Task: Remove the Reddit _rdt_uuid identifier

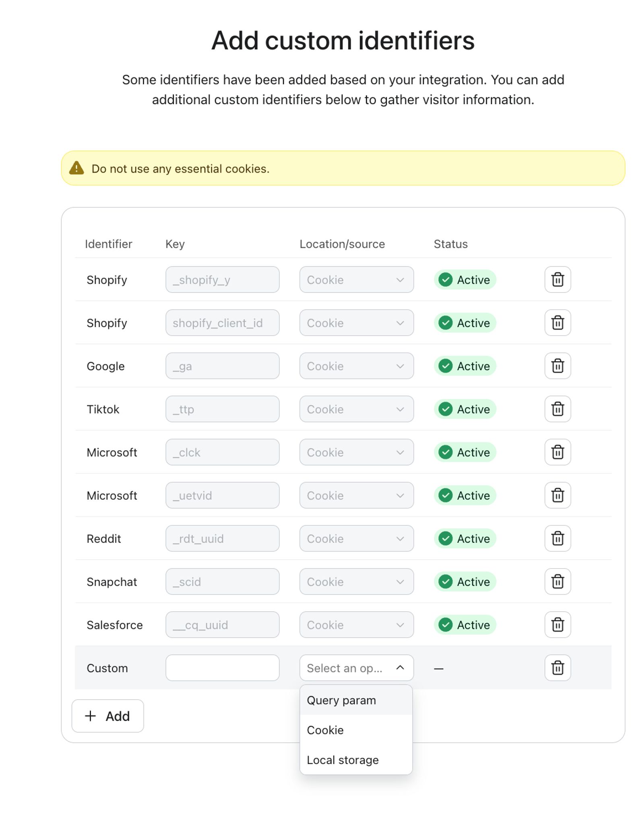Action: coord(557,538)
